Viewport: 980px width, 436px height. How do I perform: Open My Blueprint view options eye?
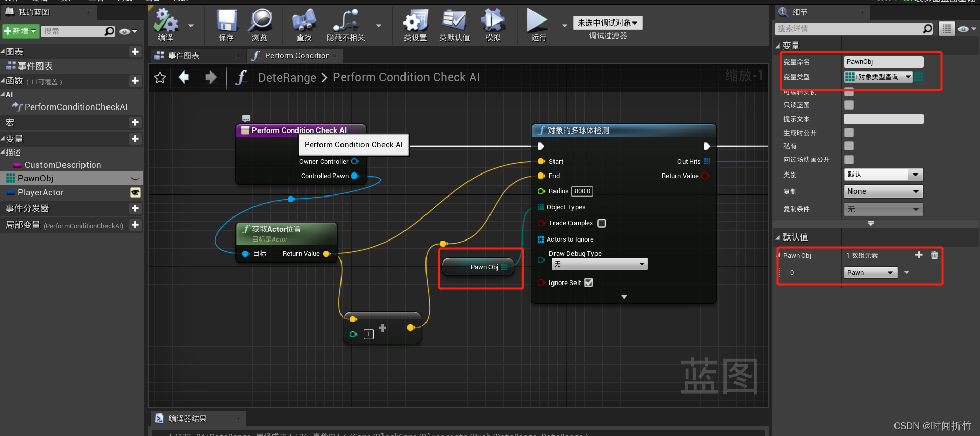click(x=127, y=31)
